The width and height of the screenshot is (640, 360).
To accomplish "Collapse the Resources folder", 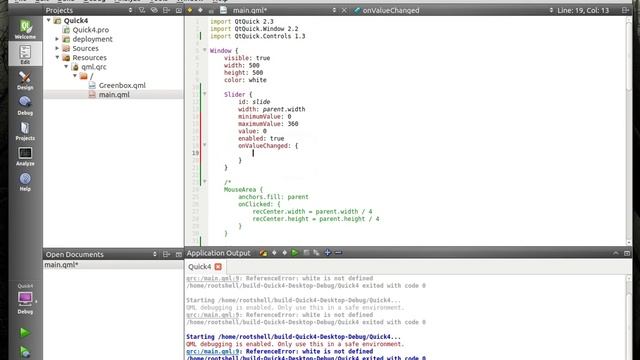I will coord(57,58).
